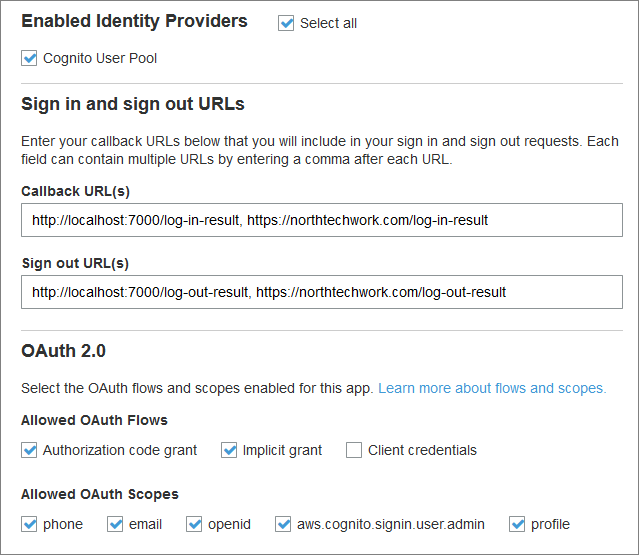Click the Allowed OAuth Flows label
This screenshot has height=555, width=639.
(x=94, y=420)
